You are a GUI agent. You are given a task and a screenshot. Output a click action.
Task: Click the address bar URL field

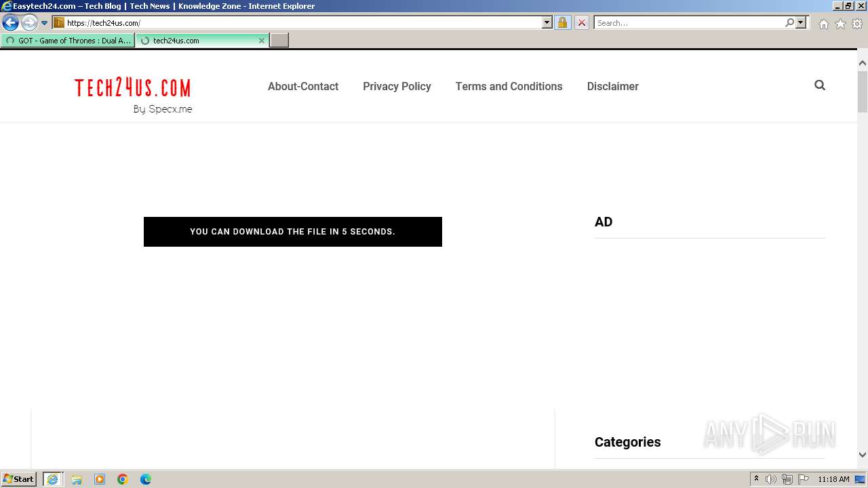pos(303,23)
